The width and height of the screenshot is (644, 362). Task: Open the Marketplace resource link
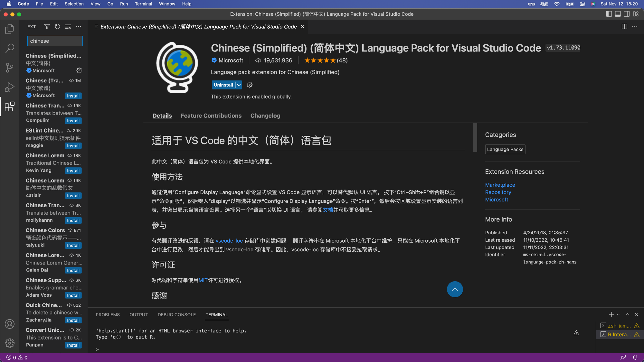pos(500,185)
